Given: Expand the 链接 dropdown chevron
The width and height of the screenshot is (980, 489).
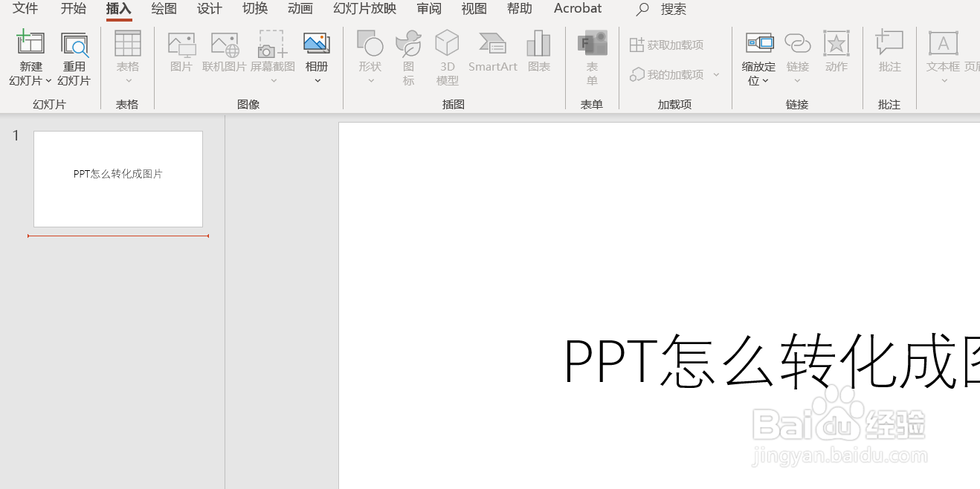Looking at the screenshot, I should tap(798, 81).
